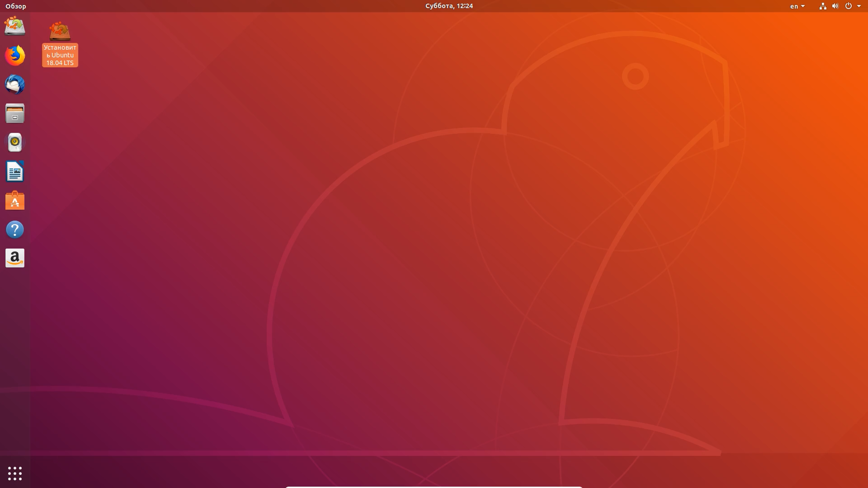Open the Help question mark icon
Screen dimensions: 868x488
coord(15,230)
